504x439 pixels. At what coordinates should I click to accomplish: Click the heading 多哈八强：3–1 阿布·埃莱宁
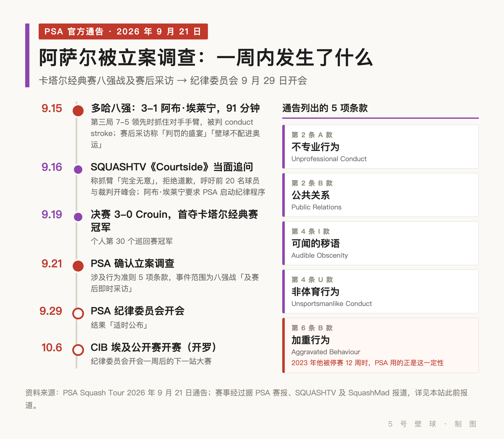click(x=175, y=108)
